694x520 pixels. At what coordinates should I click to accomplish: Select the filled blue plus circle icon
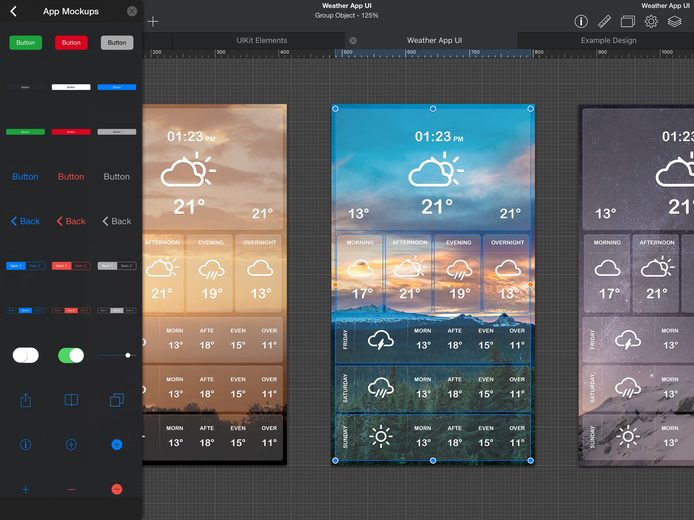(x=117, y=445)
